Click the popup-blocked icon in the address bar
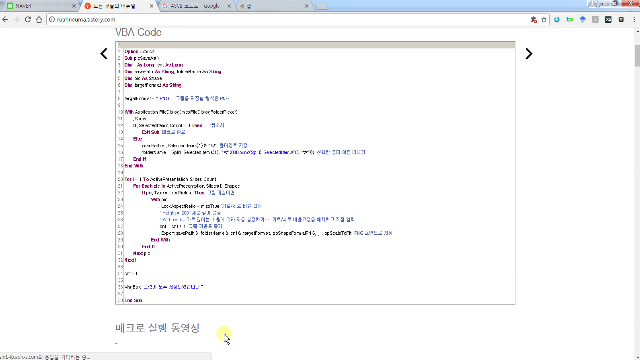This screenshot has width=640, height=360. click(x=533, y=20)
